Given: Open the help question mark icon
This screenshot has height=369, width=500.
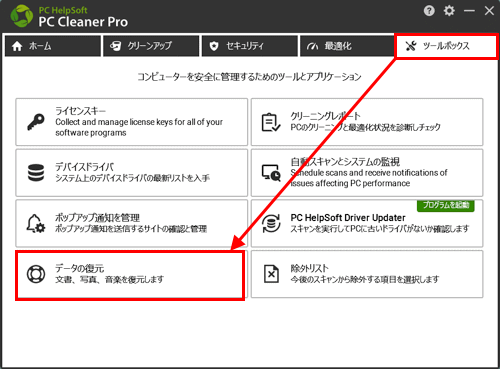Looking at the screenshot, I should (x=429, y=11).
